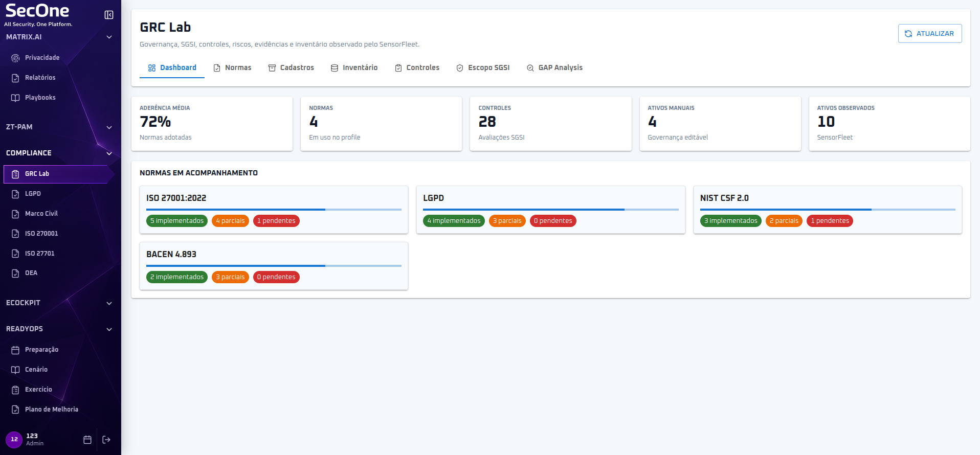The height and width of the screenshot is (455, 980).
Task: Click the '3 implementados' badge in NIST
Action: 731,221
